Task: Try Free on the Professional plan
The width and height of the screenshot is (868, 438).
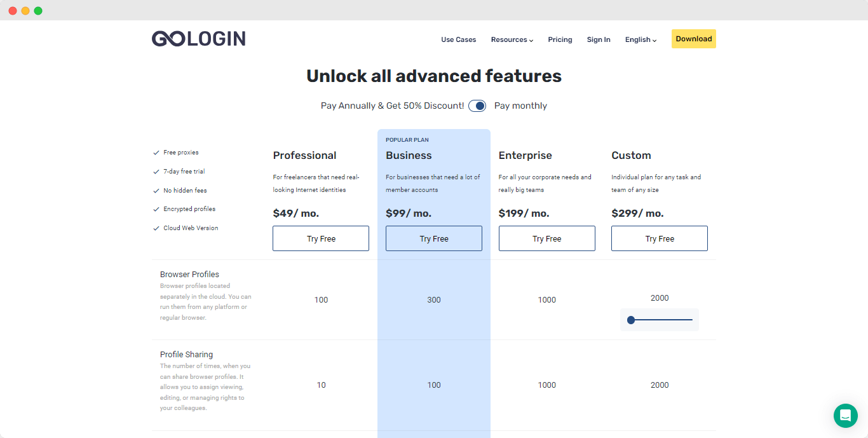Action: pos(321,238)
